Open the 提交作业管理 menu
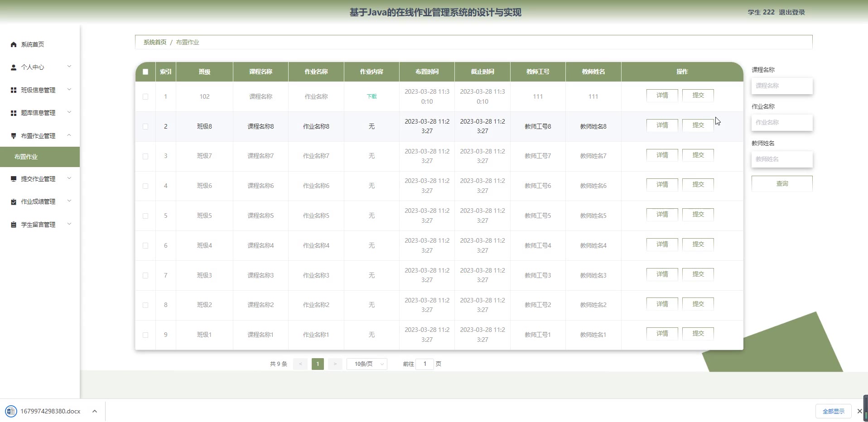Image resolution: width=868 pixels, height=422 pixels. coord(40,179)
